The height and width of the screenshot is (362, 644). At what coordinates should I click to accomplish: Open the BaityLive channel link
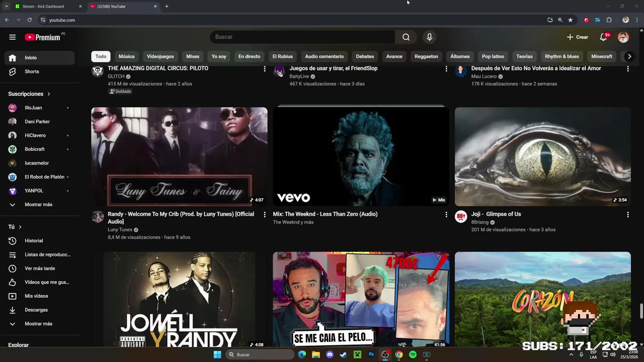pos(299,76)
